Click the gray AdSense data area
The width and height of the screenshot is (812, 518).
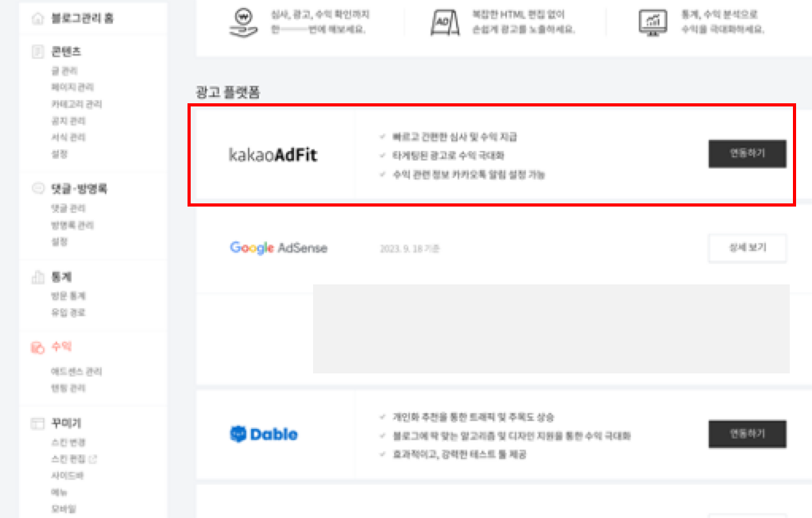pos(551,328)
